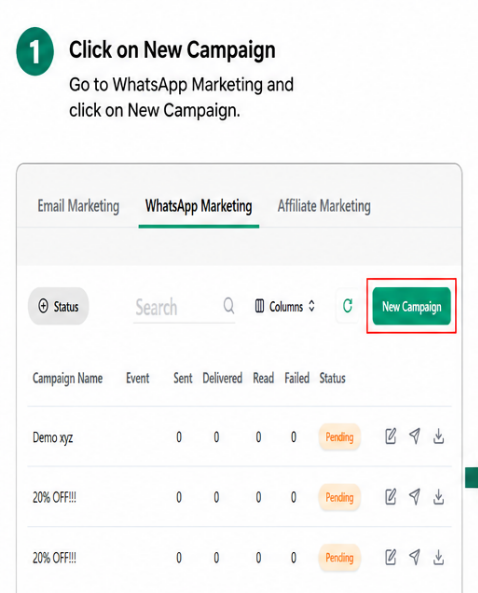Click the search magnifier icon

tap(229, 306)
